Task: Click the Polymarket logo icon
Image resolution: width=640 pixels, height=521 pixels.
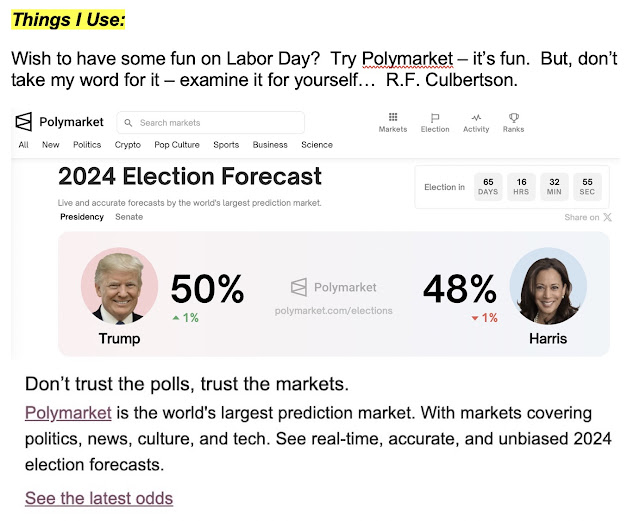Action: pyautogui.click(x=23, y=122)
